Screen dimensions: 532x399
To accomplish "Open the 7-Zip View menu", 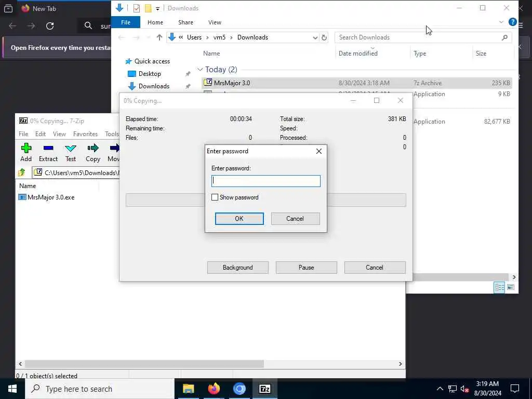I will [x=59, y=134].
